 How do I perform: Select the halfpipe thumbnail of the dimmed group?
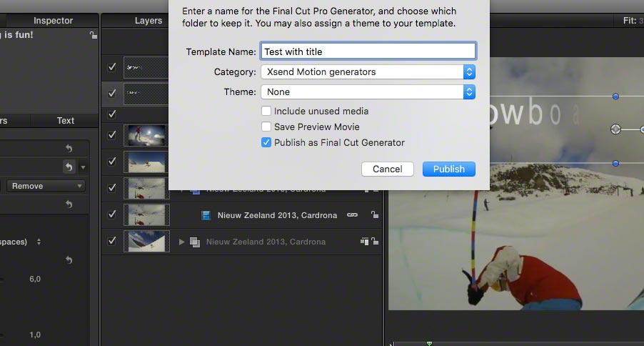tap(146, 241)
